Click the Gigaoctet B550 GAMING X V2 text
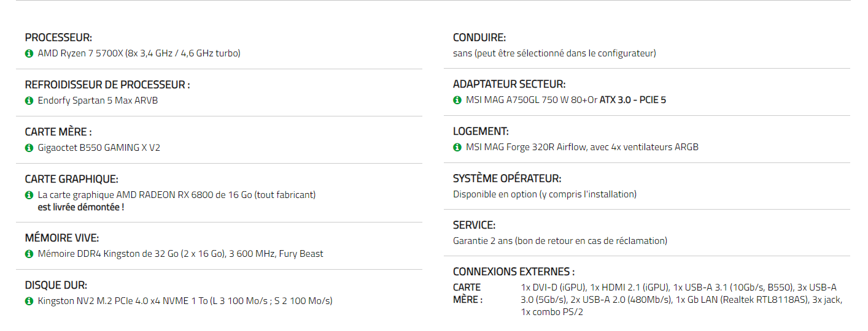 click(99, 148)
